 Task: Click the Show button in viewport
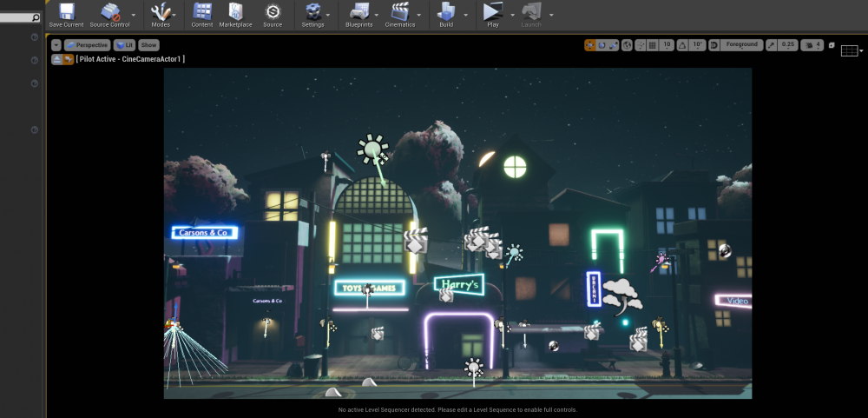(x=149, y=44)
